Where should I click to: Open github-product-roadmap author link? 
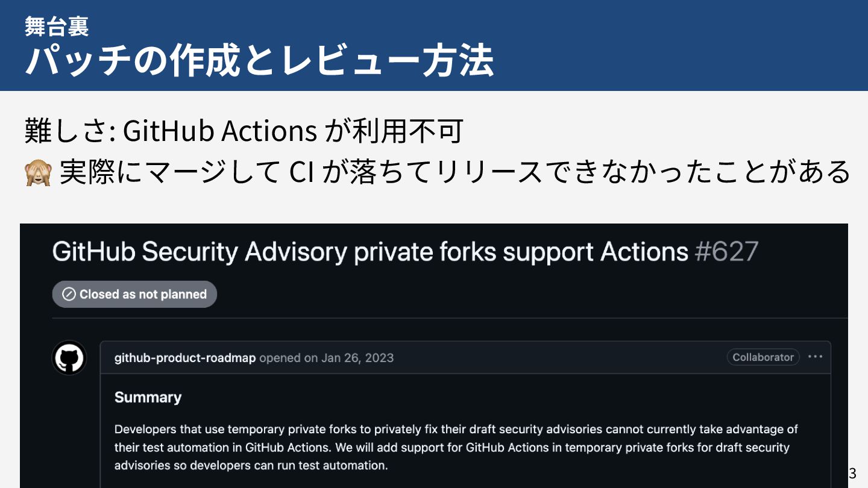tap(185, 357)
